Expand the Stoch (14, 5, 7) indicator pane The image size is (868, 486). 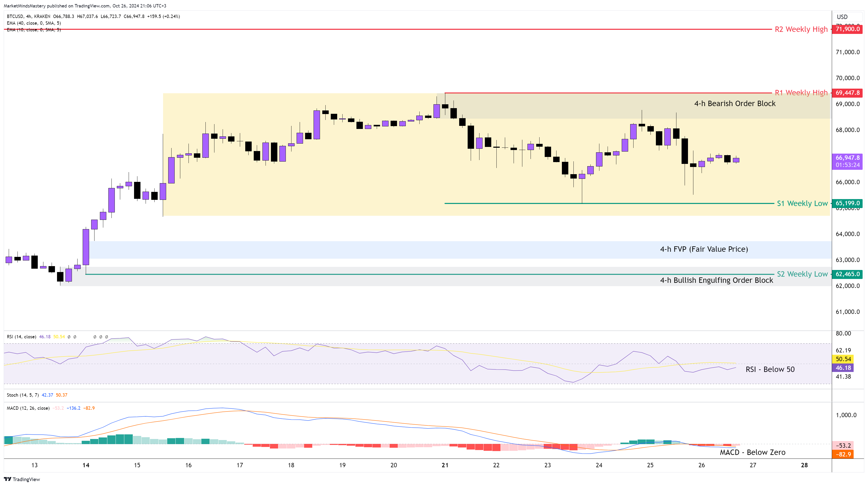coord(23,395)
